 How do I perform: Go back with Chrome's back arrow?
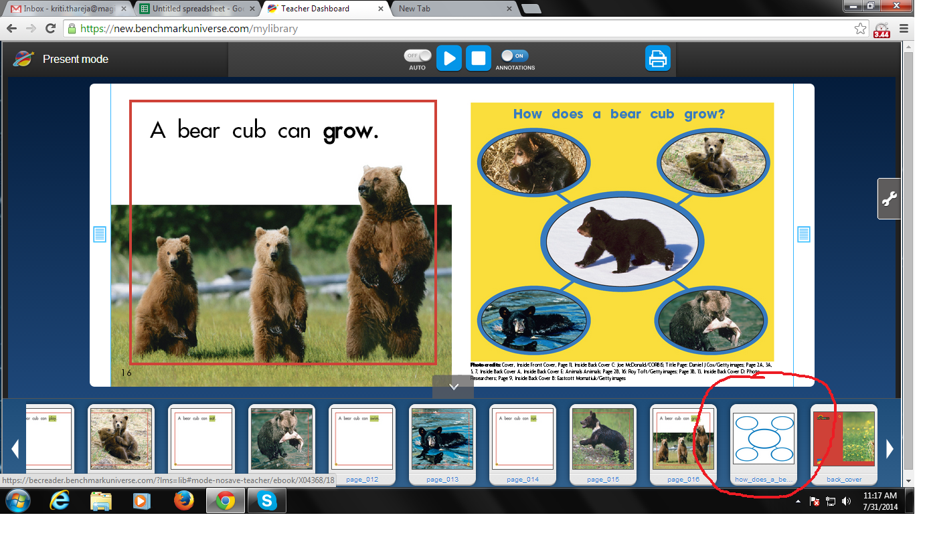11,29
